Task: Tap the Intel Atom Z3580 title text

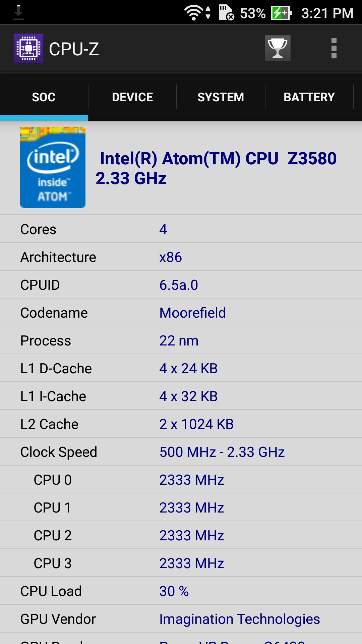Action: (216, 168)
